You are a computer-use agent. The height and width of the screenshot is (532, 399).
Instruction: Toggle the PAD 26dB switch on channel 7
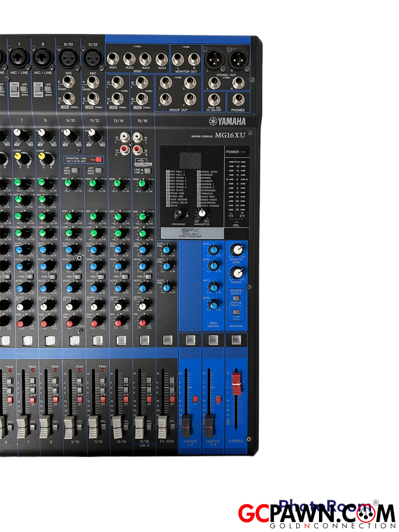(x=14, y=90)
